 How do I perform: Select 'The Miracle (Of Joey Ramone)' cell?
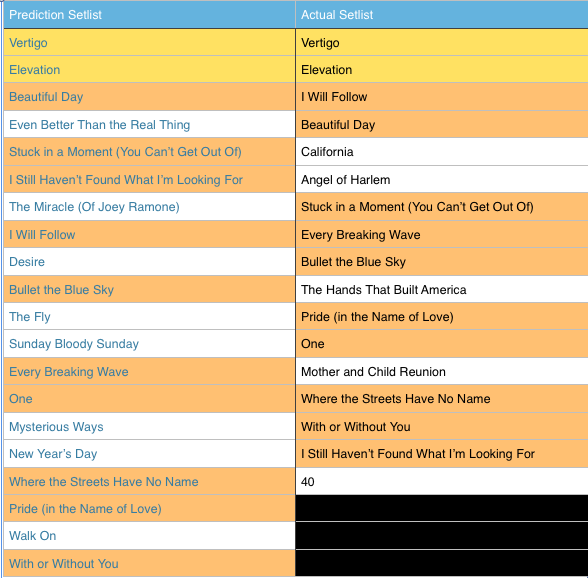click(x=149, y=207)
